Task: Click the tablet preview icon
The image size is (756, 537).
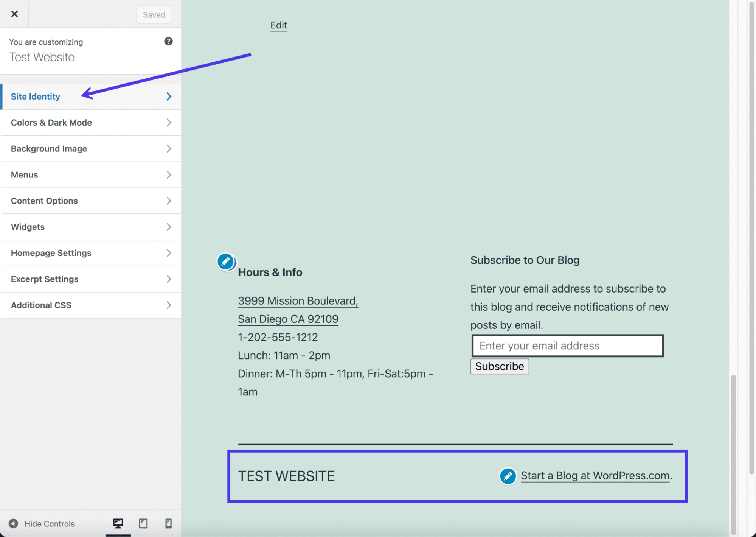Action: pos(143,524)
